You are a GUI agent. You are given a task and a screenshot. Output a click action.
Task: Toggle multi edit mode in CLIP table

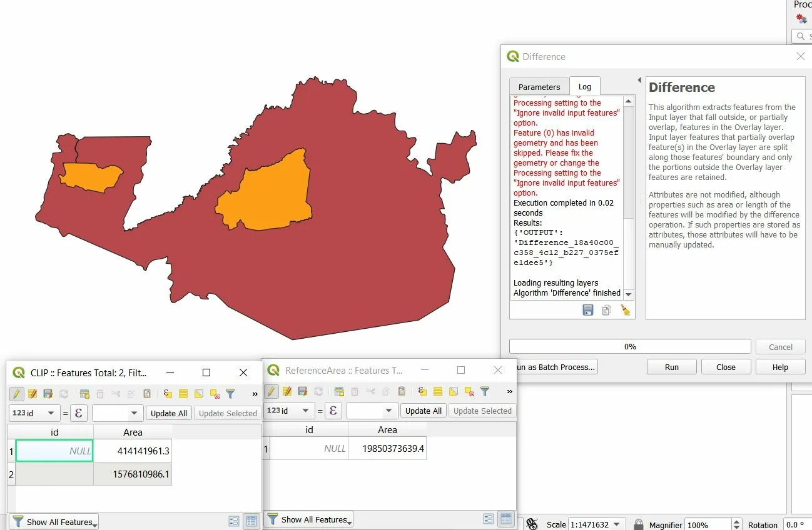[x=33, y=394]
